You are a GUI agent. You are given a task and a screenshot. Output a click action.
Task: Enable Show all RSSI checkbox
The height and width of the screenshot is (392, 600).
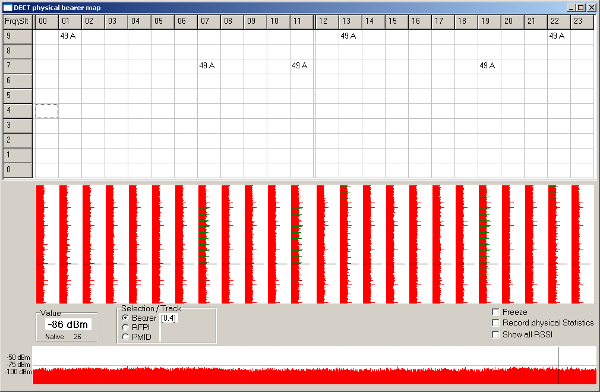point(496,335)
